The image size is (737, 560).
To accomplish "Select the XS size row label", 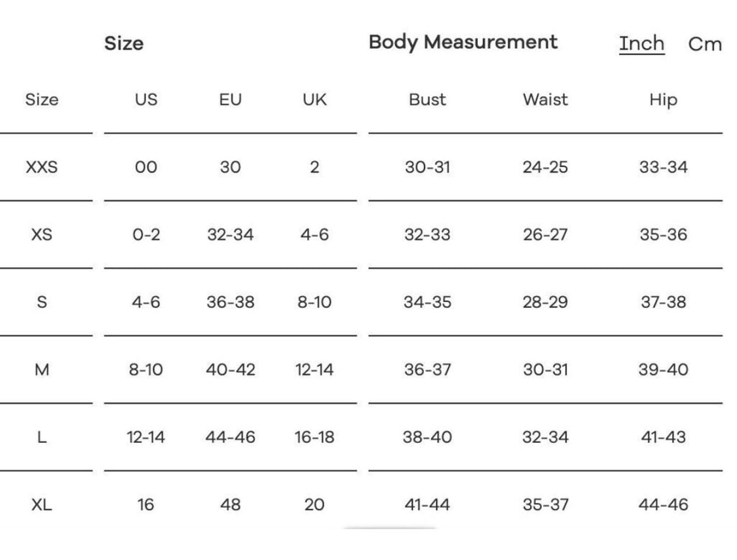I will pyautogui.click(x=42, y=234).
